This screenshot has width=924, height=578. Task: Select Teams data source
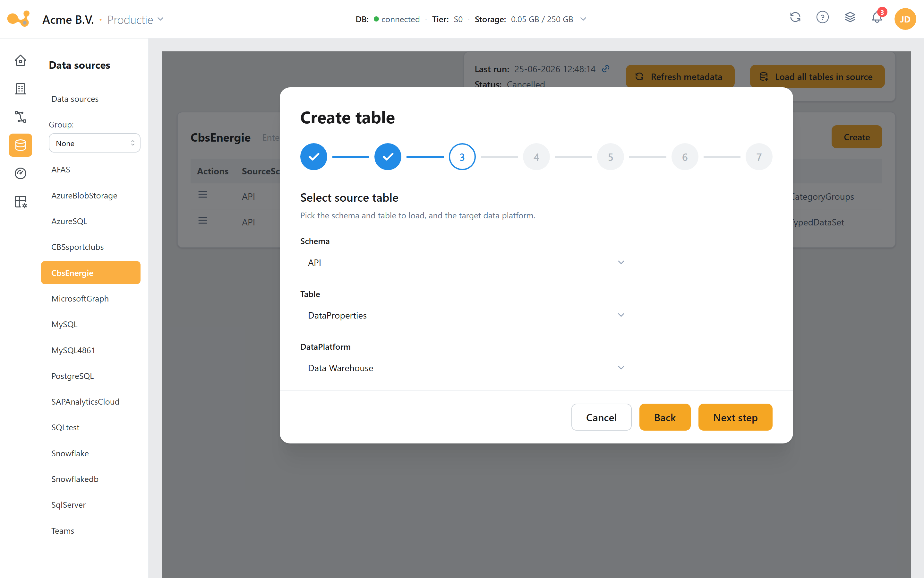(x=90, y=530)
